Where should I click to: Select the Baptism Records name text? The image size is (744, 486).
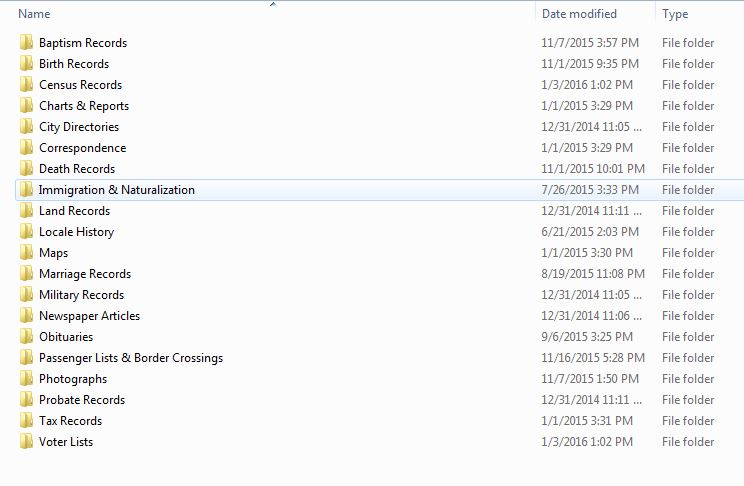pyautogui.click(x=83, y=43)
